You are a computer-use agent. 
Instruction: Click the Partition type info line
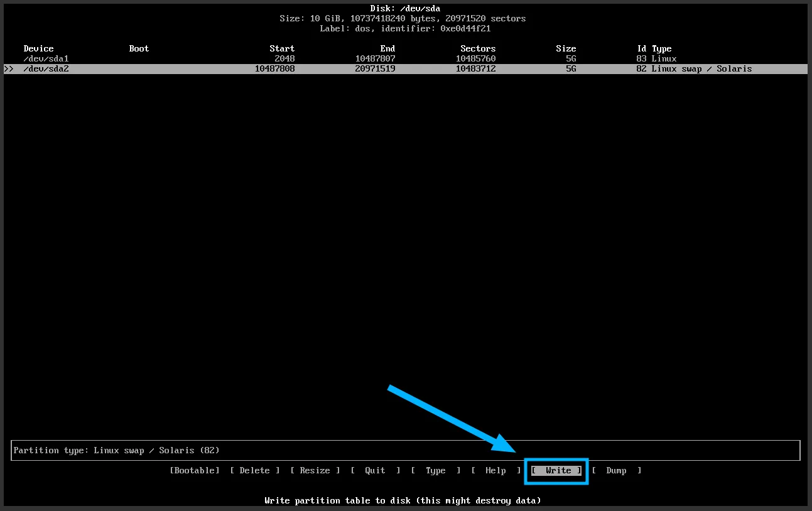(x=117, y=450)
